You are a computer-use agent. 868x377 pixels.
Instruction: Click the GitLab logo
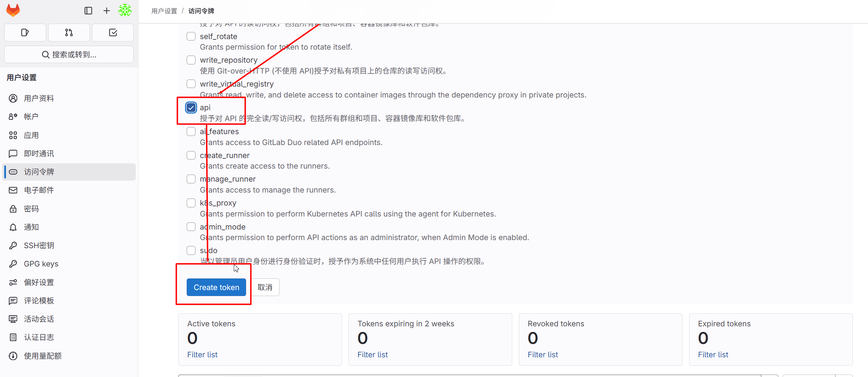click(13, 10)
